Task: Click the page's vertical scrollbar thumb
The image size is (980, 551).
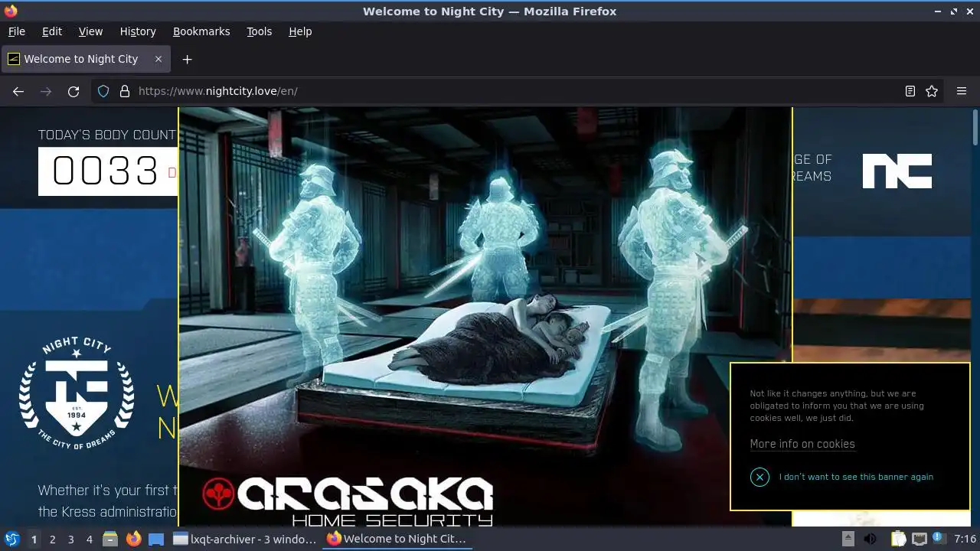Action: [x=975, y=127]
